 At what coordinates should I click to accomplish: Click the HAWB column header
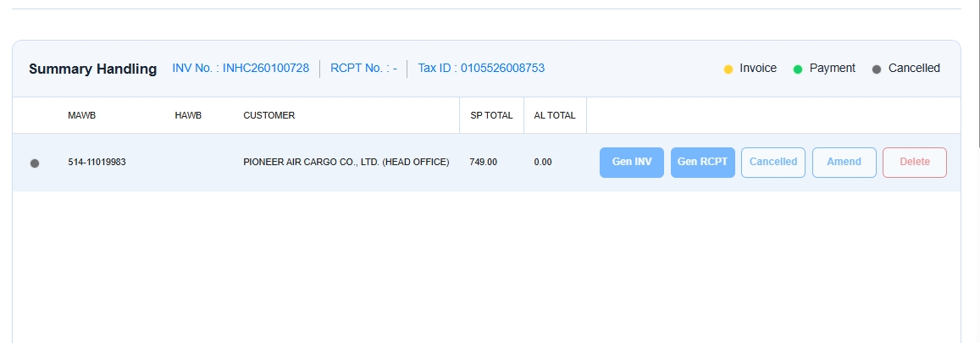click(188, 116)
